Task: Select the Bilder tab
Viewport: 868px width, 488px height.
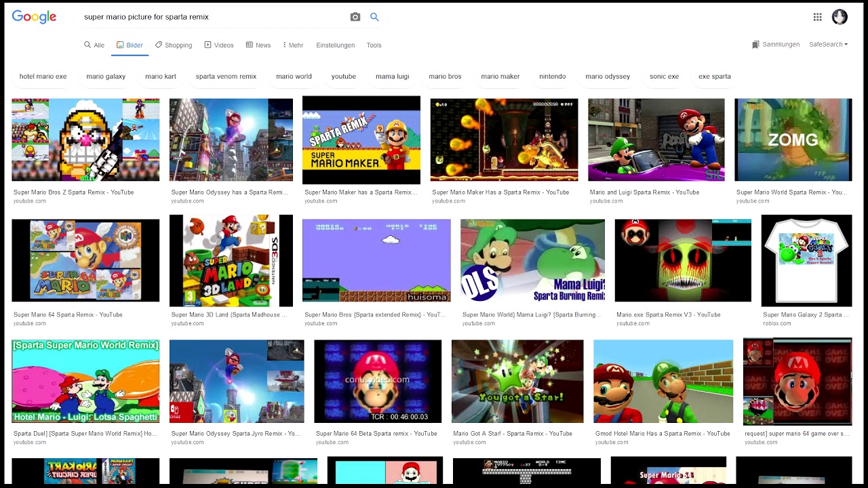Action: [130, 45]
